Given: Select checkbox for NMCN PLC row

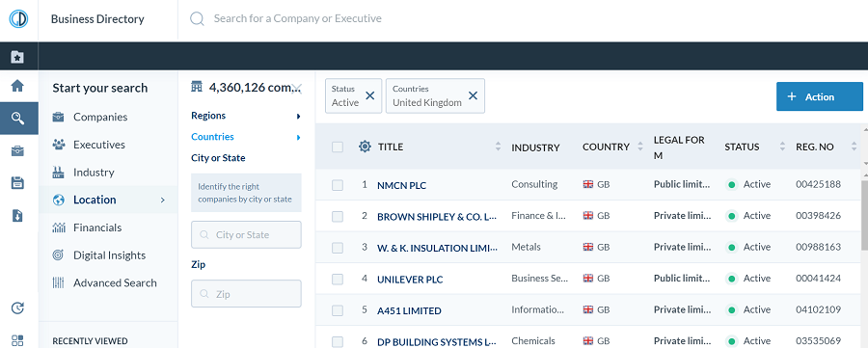Looking at the screenshot, I should point(338,185).
